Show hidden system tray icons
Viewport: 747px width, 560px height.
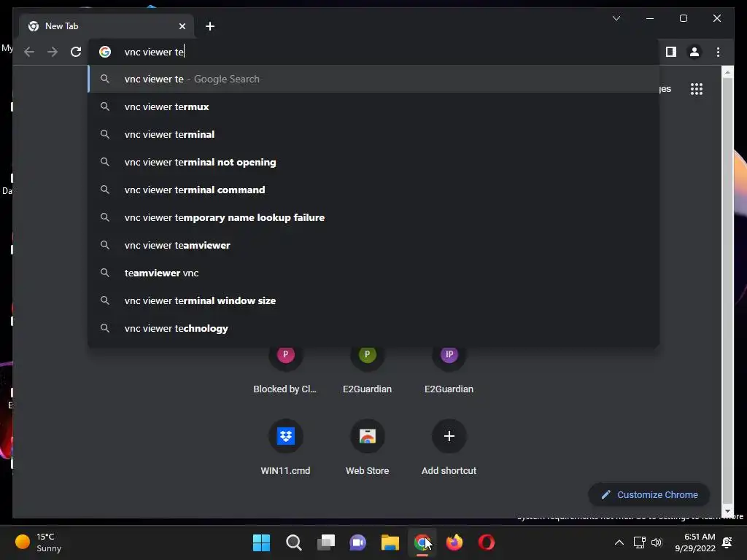click(x=619, y=542)
